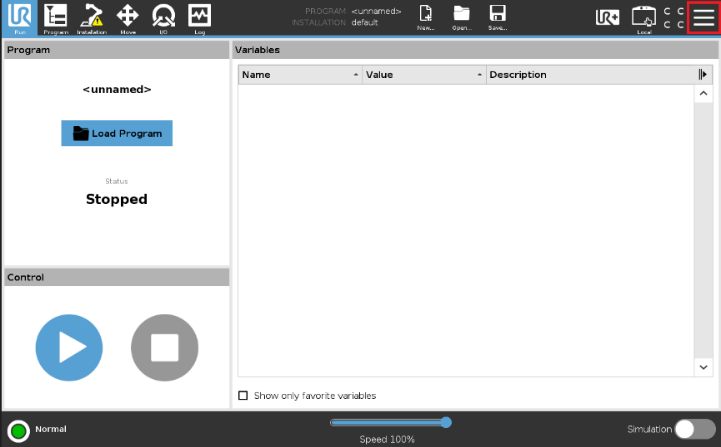
Task: Go to the Move tab
Action: 127,18
